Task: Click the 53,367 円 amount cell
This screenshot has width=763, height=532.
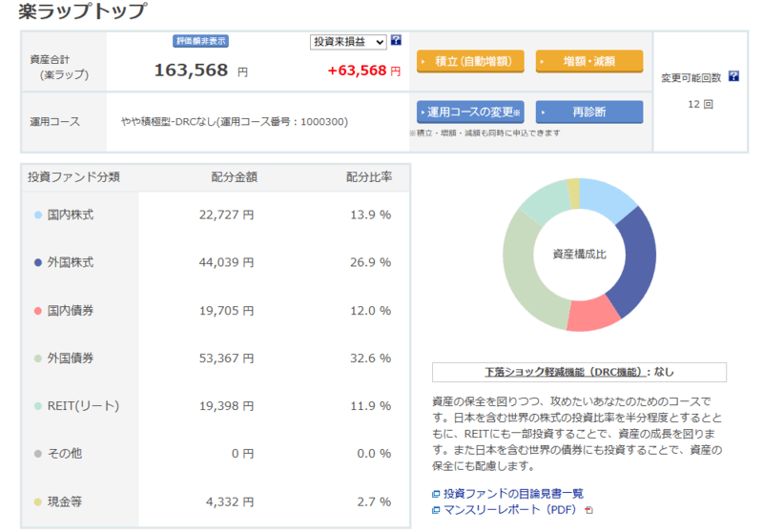Action: coord(226,358)
